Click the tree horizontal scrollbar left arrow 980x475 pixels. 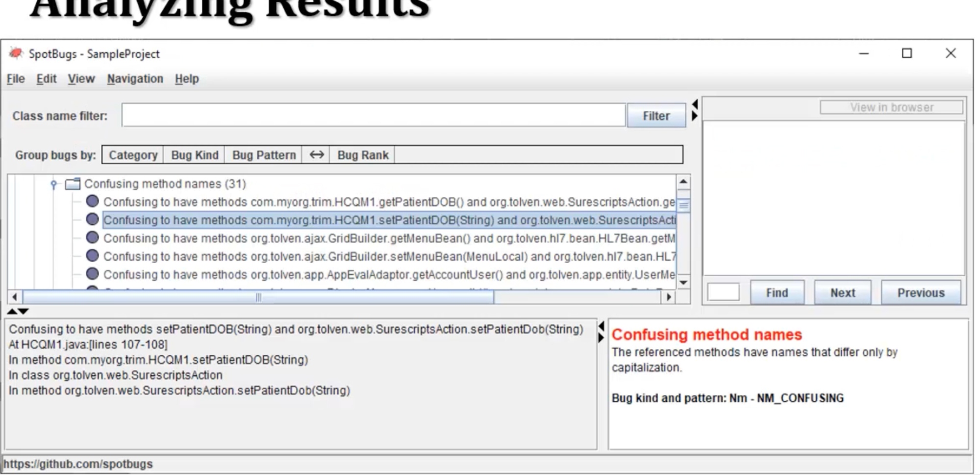point(15,297)
